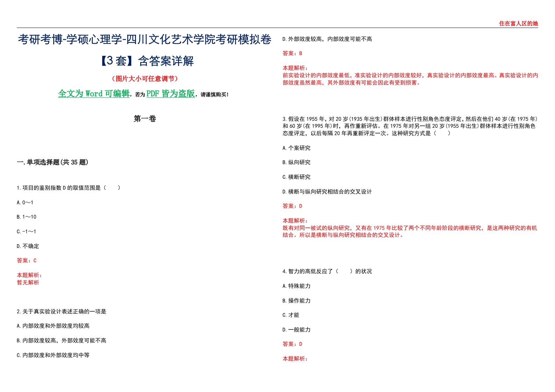Click the link PDF皆为盗版
Image resolution: width=555 pixels, height=392 pixels.
point(171,94)
